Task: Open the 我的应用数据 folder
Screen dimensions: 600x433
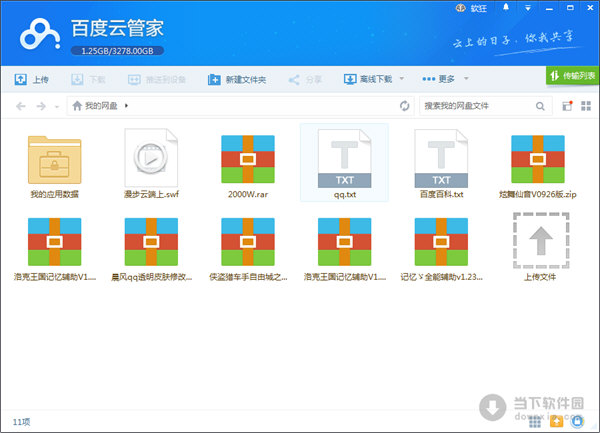Action: click(x=54, y=163)
